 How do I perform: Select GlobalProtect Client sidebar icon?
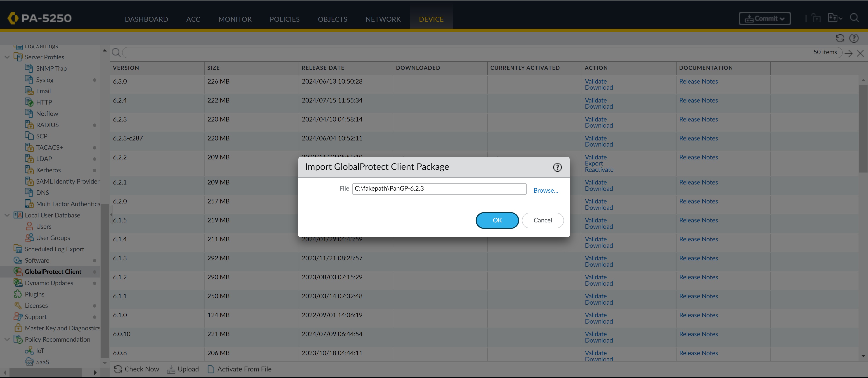pyautogui.click(x=18, y=271)
